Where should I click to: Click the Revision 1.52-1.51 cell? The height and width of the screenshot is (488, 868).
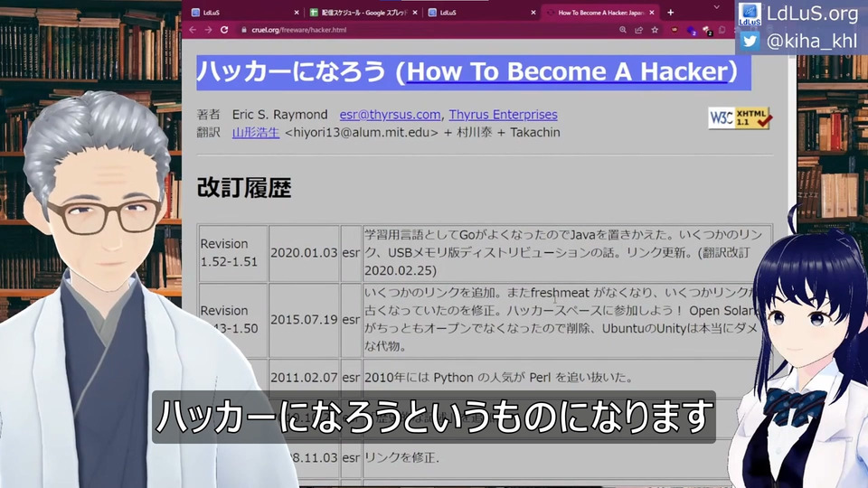pyautogui.click(x=232, y=253)
